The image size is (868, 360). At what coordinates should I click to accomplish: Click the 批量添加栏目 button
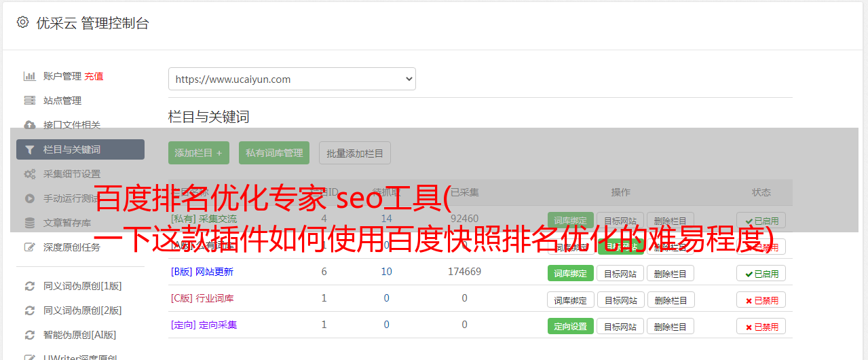[355, 153]
